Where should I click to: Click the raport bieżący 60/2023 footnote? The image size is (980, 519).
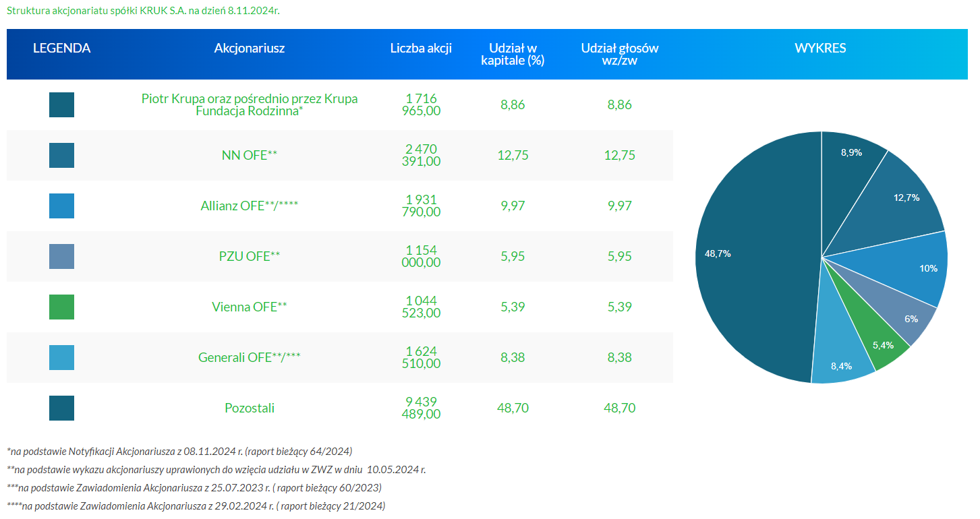(x=194, y=487)
